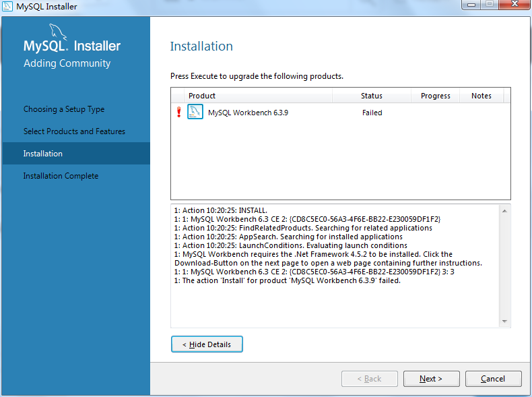Minimize the MySQL Installer window
The width and height of the screenshot is (532, 397).
471,4
